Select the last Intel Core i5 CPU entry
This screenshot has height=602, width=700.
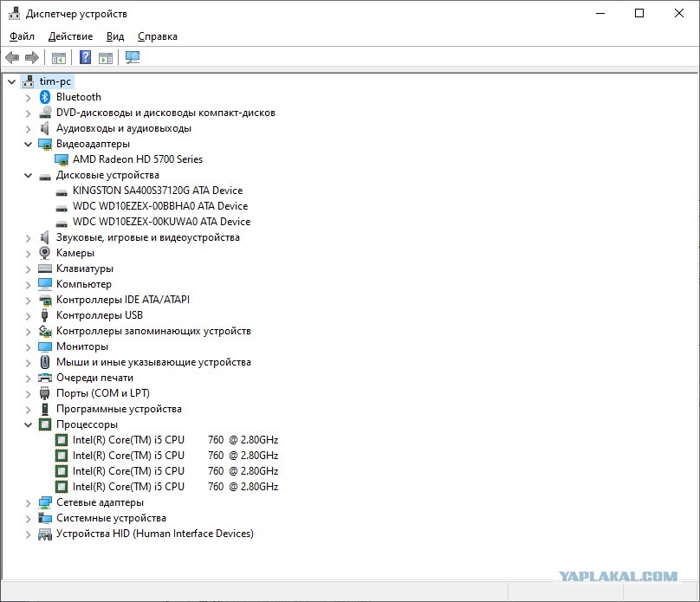(x=176, y=487)
